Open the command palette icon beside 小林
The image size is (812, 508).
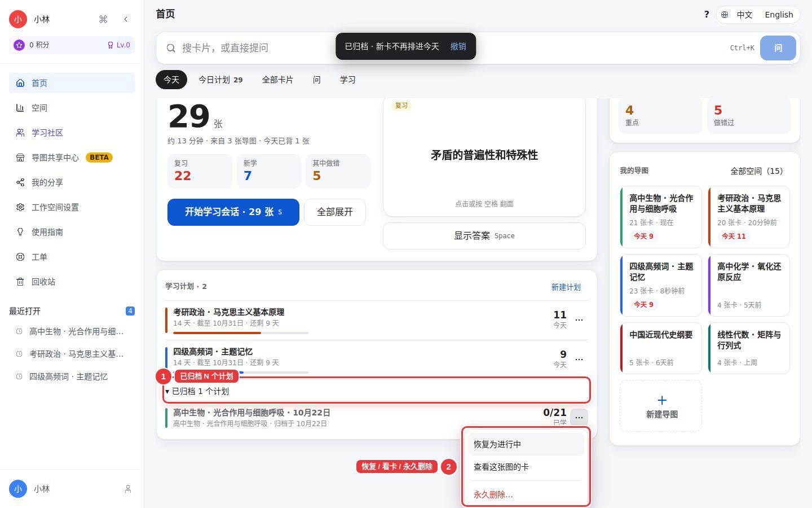pos(103,19)
